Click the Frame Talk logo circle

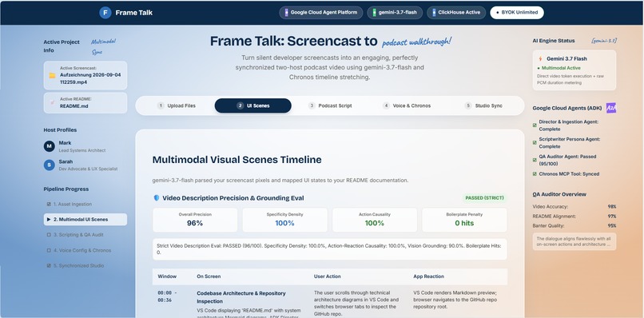(x=105, y=13)
